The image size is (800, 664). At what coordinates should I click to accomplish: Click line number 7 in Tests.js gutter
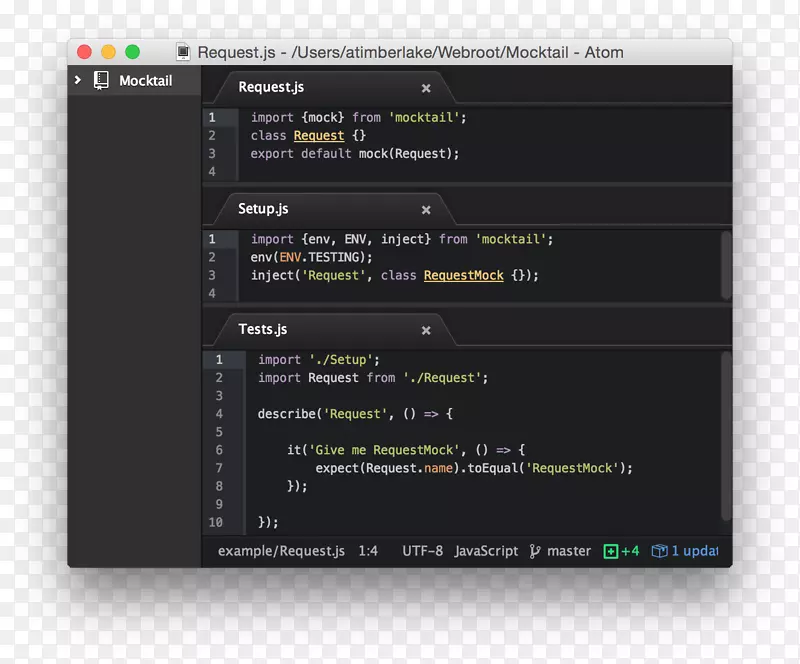point(219,467)
